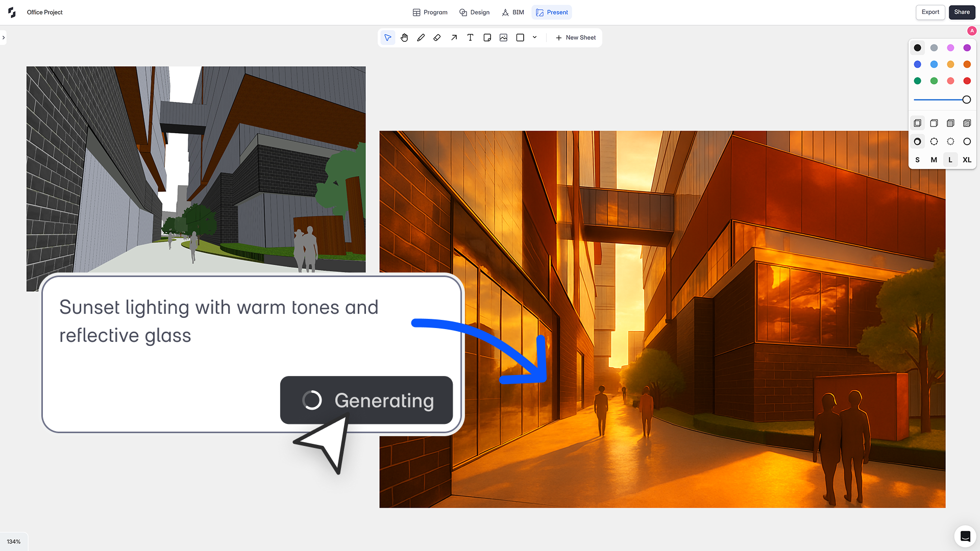Pick the dark blue color swatch

917,64
